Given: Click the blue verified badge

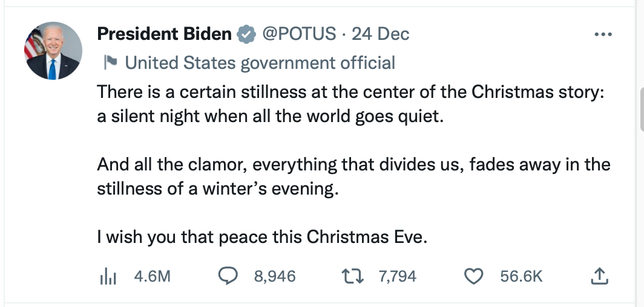Looking at the screenshot, I should click(x=246, y=34).
